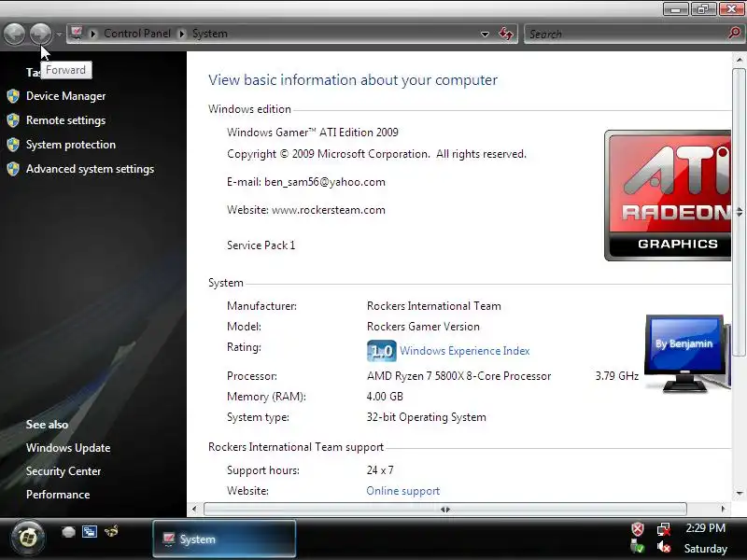
Task: Click the horizontal scrollbar right arrow
Action: coord(723,509)
